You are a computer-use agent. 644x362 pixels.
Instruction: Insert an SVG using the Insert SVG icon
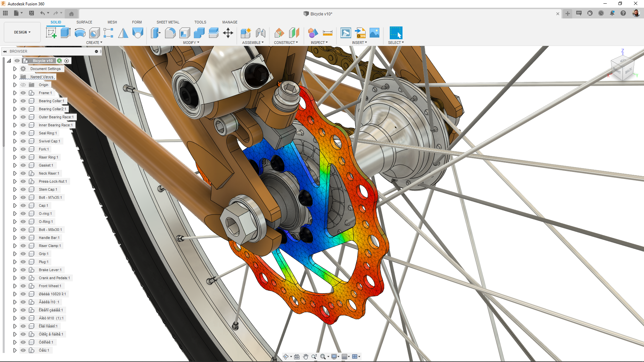pos(360,33)
